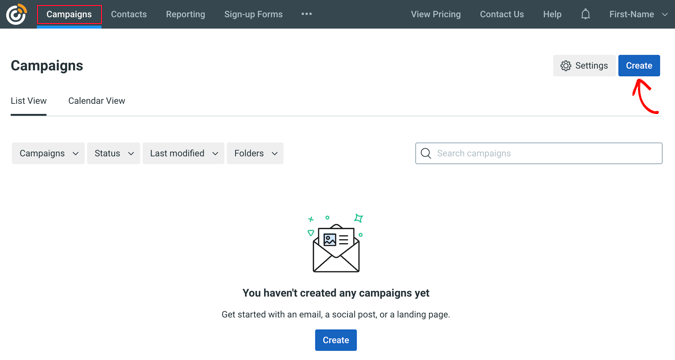The height and width of the screenshot is (360, 675).
Task: Open the Folders filter dropdown
Action: 255,153
